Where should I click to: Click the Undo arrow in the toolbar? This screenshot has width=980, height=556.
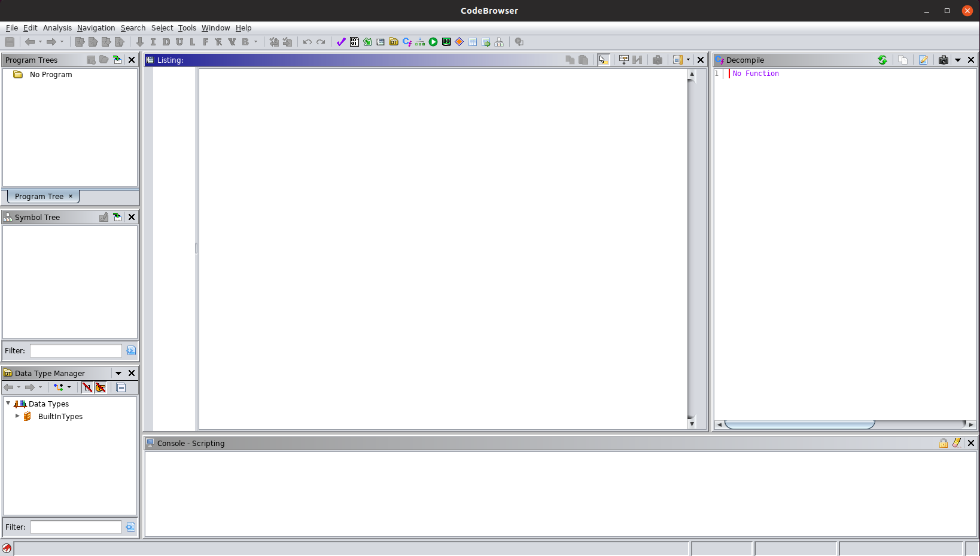(307, 42)
